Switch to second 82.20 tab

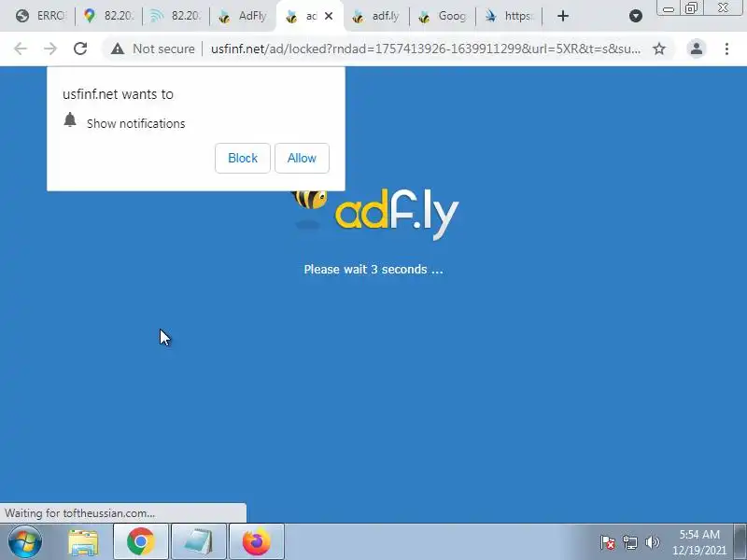pos(176,16)
